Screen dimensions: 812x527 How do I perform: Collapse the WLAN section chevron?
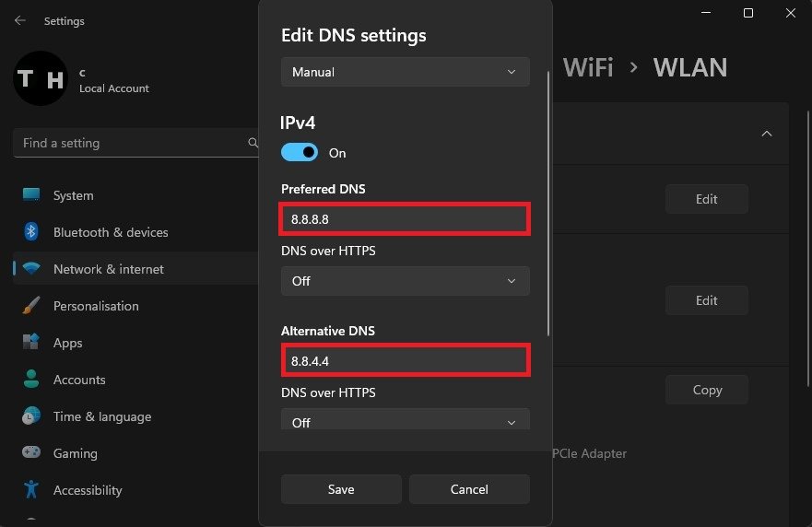(766, 134)
